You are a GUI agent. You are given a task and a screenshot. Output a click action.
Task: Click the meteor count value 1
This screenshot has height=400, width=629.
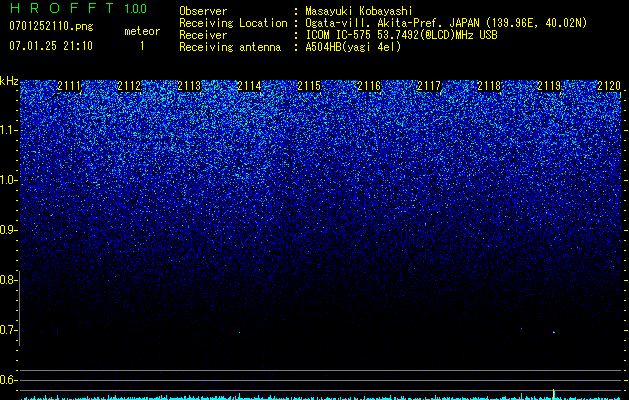[142, 46]
